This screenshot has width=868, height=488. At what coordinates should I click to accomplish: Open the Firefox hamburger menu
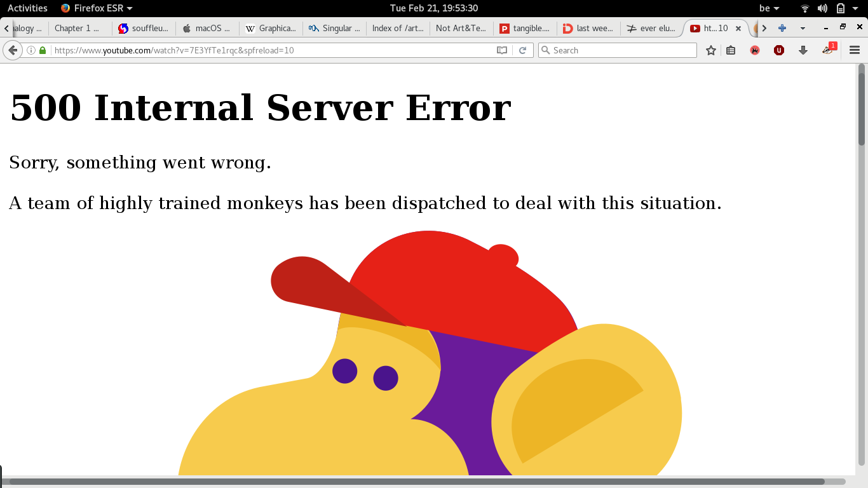coord(854,50)
